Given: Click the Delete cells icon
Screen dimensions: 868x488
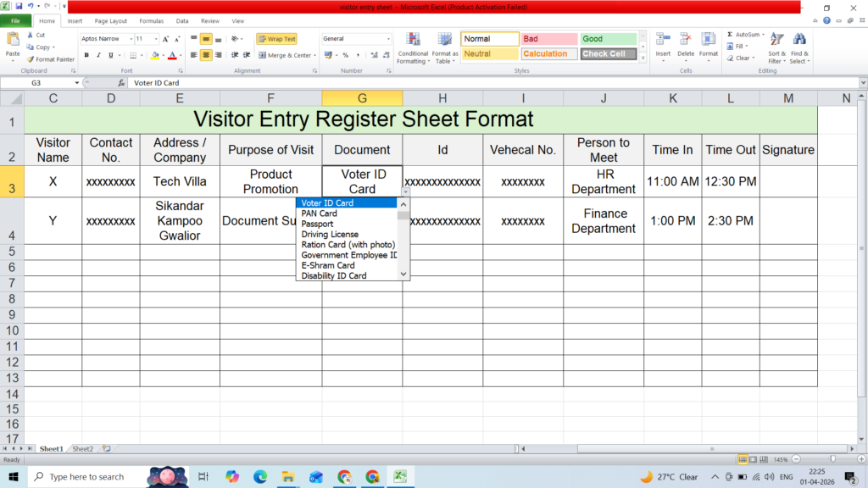Looking at the screenshot, I should [685, 40].
